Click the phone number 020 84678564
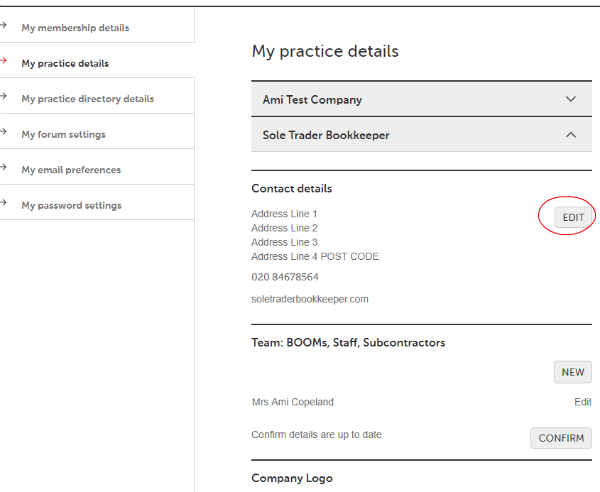 (285, 277)
